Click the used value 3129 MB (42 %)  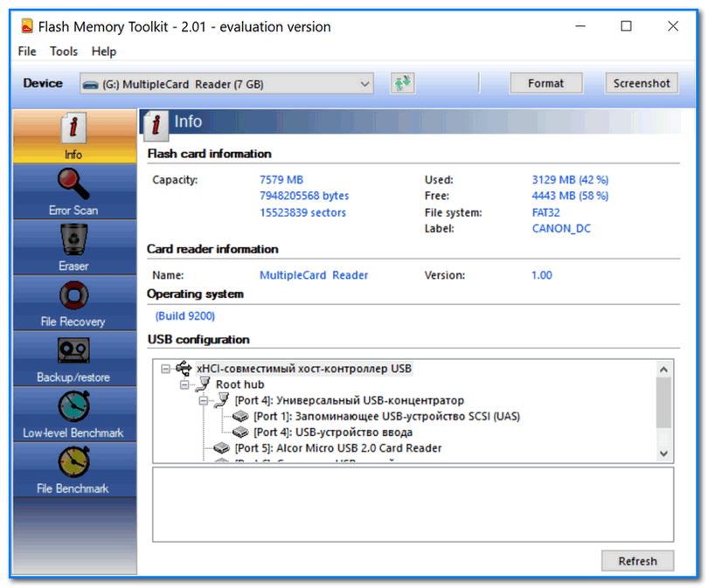[570, 180]
